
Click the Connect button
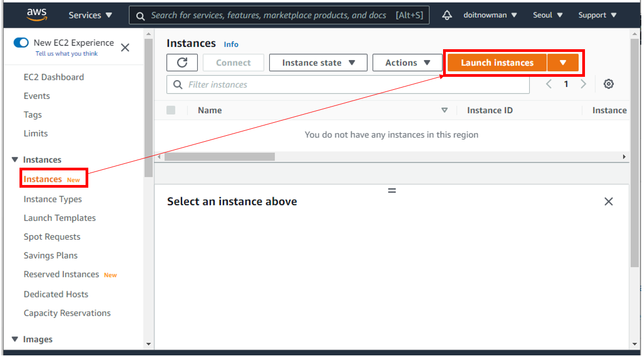(233, 62)
